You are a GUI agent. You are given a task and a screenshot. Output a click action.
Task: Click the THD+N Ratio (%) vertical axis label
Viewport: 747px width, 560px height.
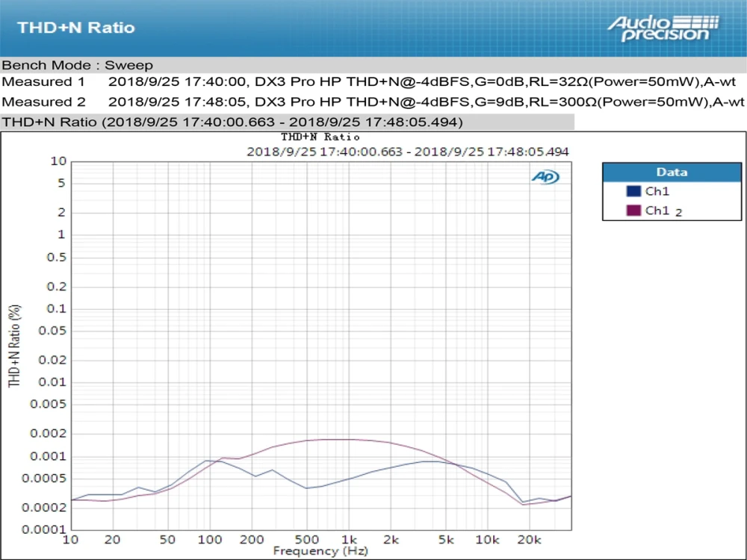pyautogui.click(x=15, y=346)
